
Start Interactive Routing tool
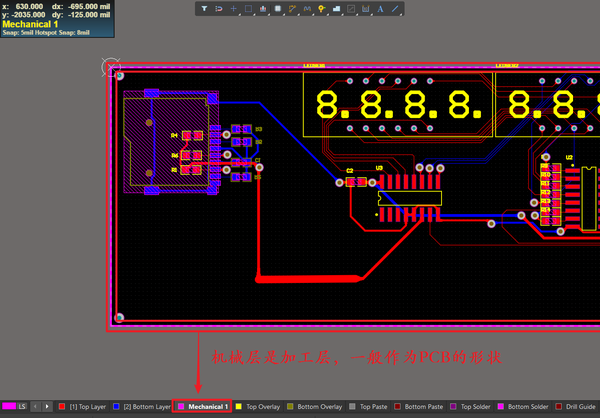pos(292,9)
